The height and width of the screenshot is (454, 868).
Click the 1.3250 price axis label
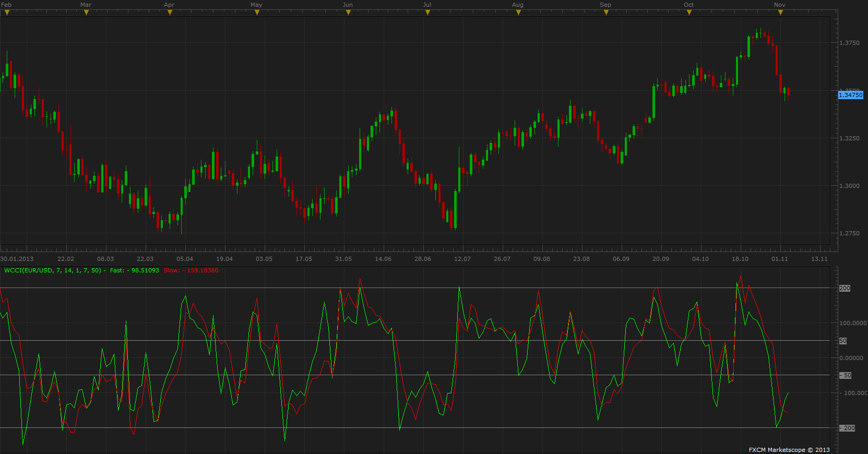[x=849, y=138]
